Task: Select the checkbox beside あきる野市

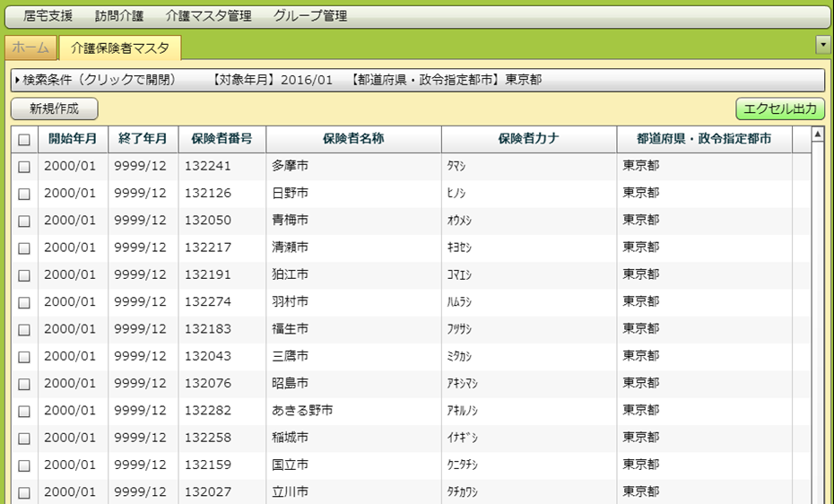Action: [24, 411]
